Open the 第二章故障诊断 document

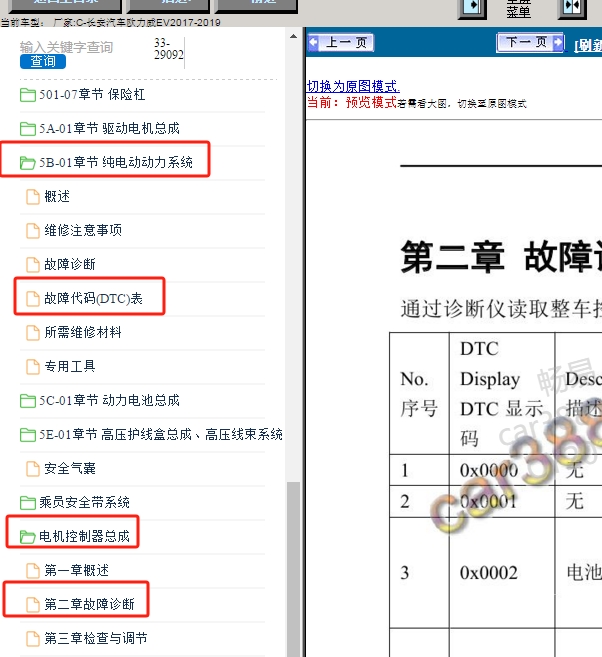(x=80, y=604)
